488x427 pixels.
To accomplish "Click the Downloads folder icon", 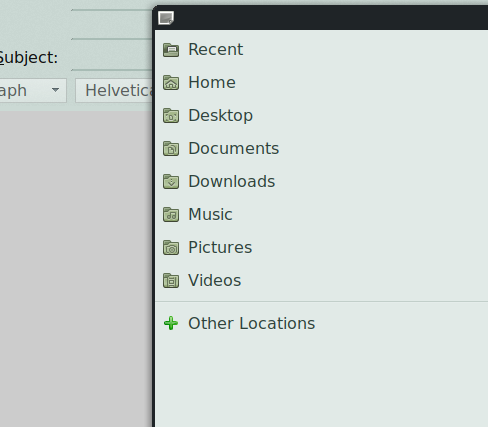I will [171, 182].
